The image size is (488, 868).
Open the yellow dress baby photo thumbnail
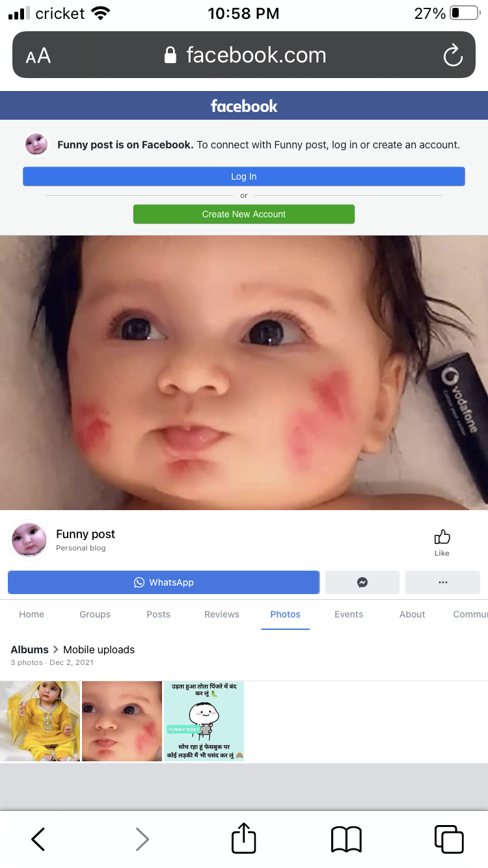pyautogui.click(x=40, y=721)
